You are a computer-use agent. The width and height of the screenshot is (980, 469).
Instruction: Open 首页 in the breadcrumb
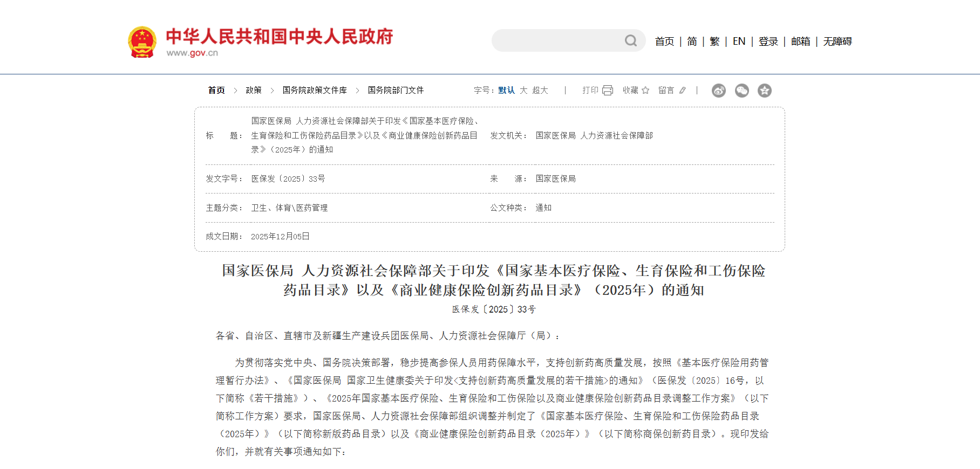[216, 90]
